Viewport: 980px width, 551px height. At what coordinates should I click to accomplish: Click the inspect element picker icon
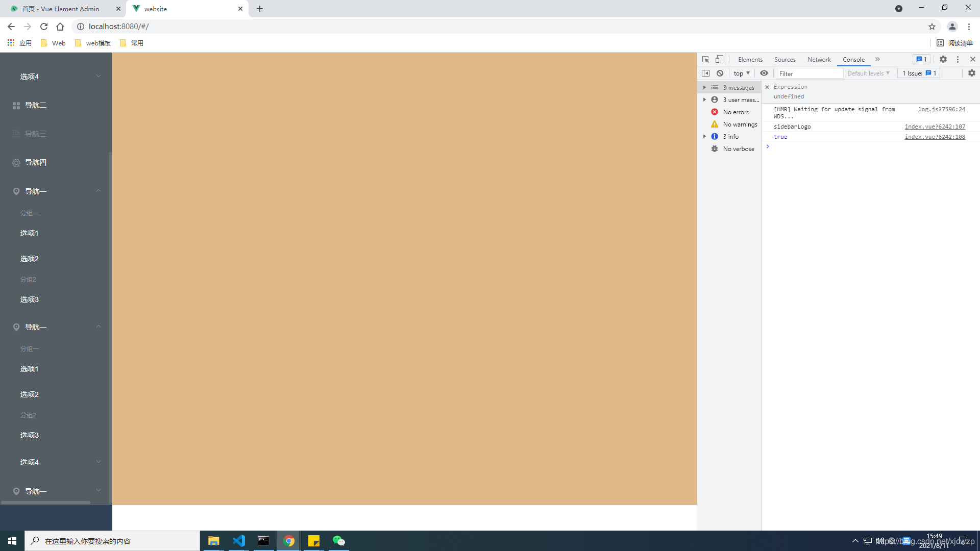[705, 59]
